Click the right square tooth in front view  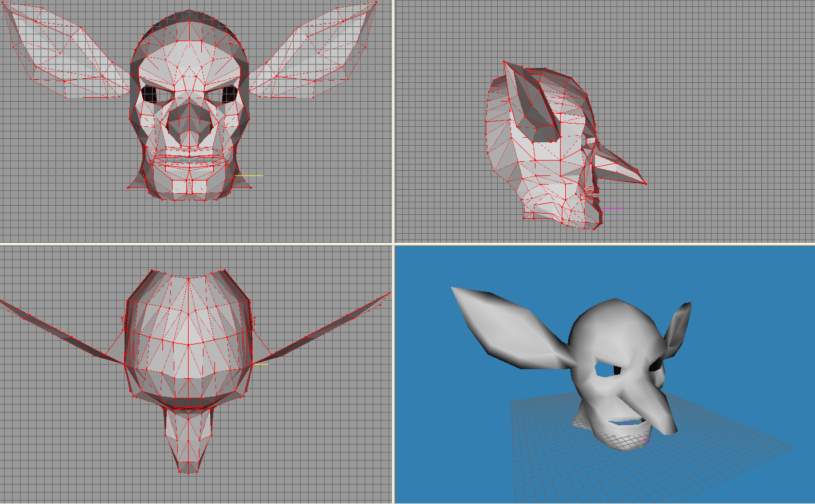[x=199, y=186]
